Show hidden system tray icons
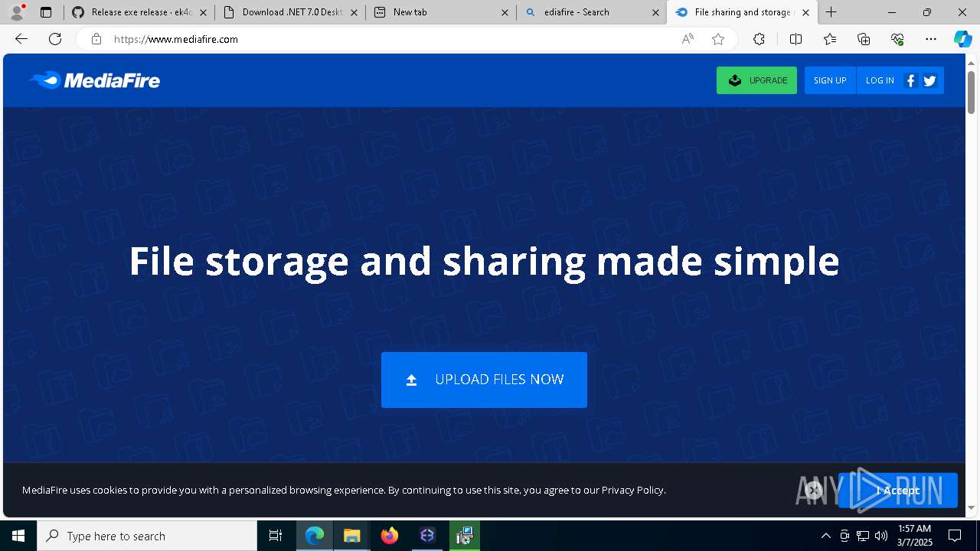Viewport: 980px width, 551px height. click(825, 536)
